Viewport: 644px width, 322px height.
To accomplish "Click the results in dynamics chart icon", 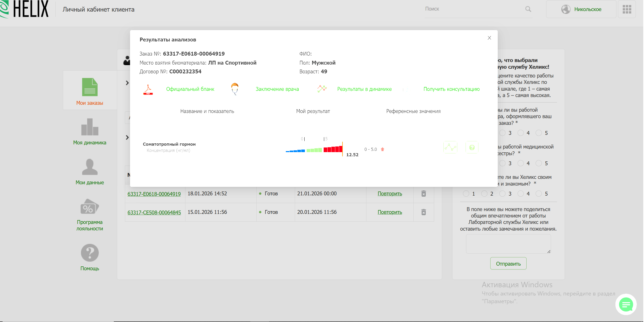I will point(322,89).
